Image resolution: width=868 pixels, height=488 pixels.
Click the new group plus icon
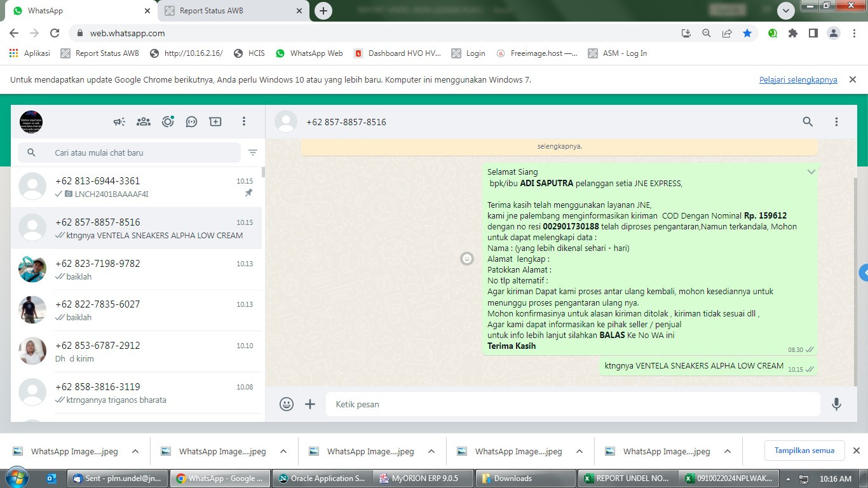coord(215,121)
